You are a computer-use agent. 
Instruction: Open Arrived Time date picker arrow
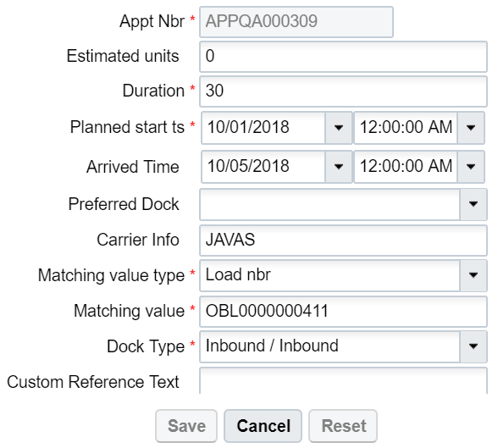pyautogui.click(x=339, y=167)
